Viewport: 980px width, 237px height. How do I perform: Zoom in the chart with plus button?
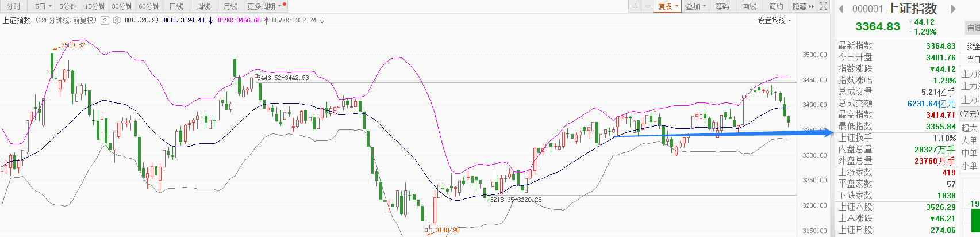(635, 6)
